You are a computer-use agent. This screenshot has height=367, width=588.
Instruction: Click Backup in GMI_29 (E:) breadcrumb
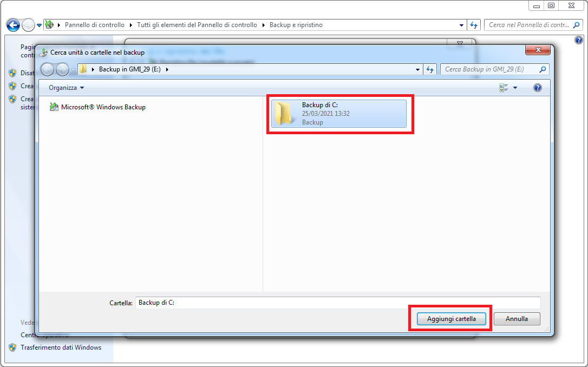click(130, 69)
